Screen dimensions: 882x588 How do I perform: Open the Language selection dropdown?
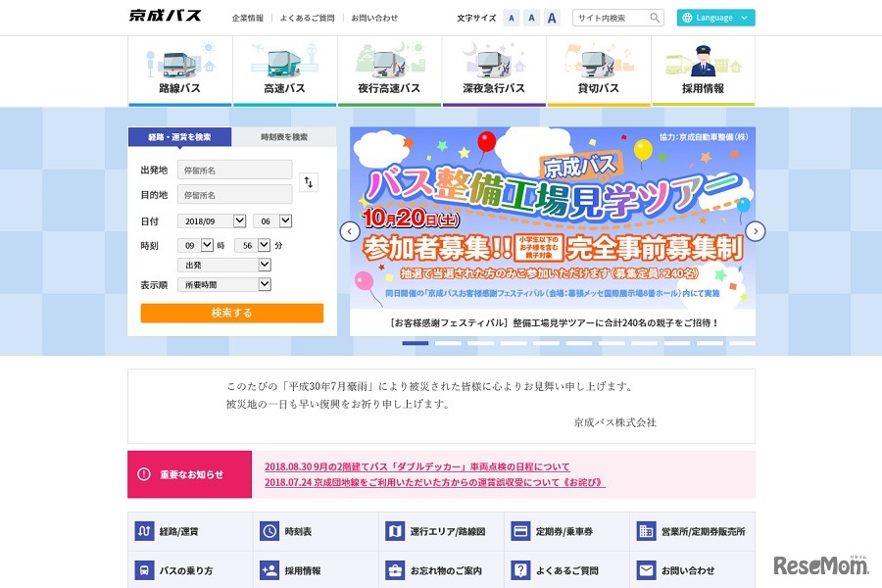click(714, 17)
